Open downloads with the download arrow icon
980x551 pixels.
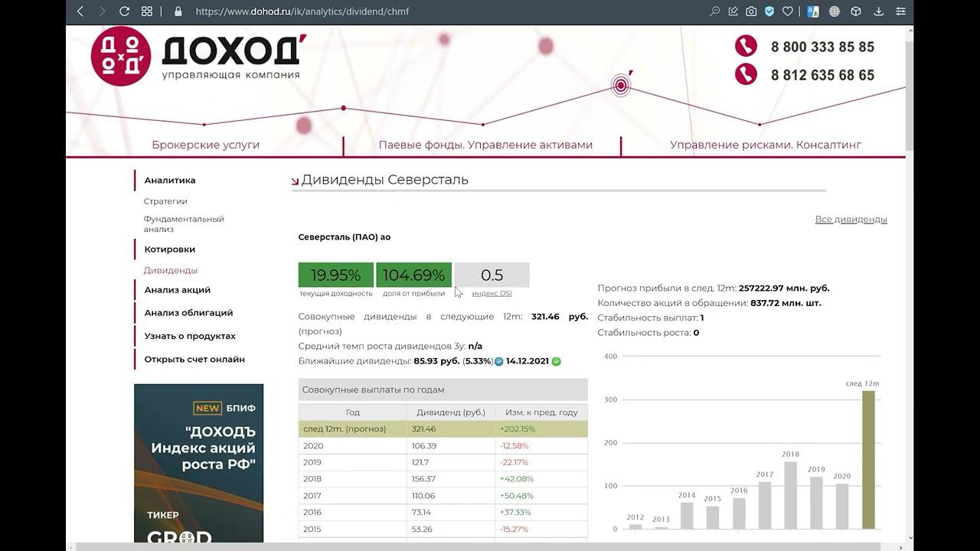pos(878,11)
